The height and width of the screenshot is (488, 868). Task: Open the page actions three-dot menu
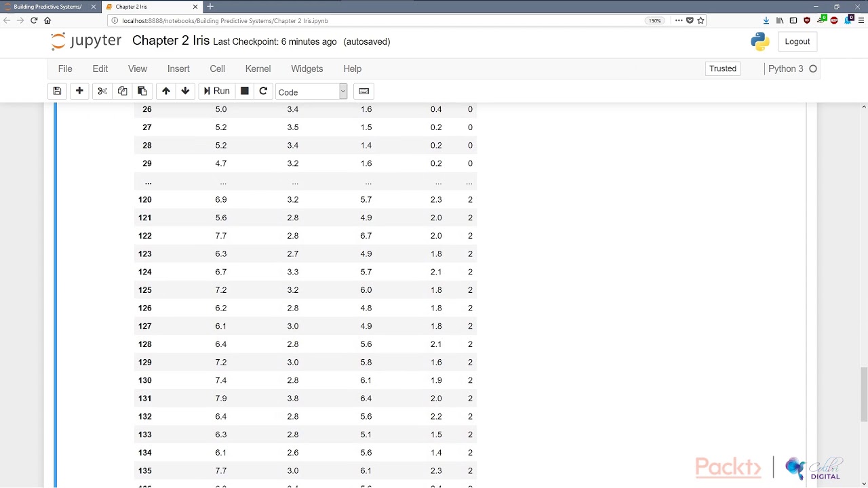click(x=679, y=20)
